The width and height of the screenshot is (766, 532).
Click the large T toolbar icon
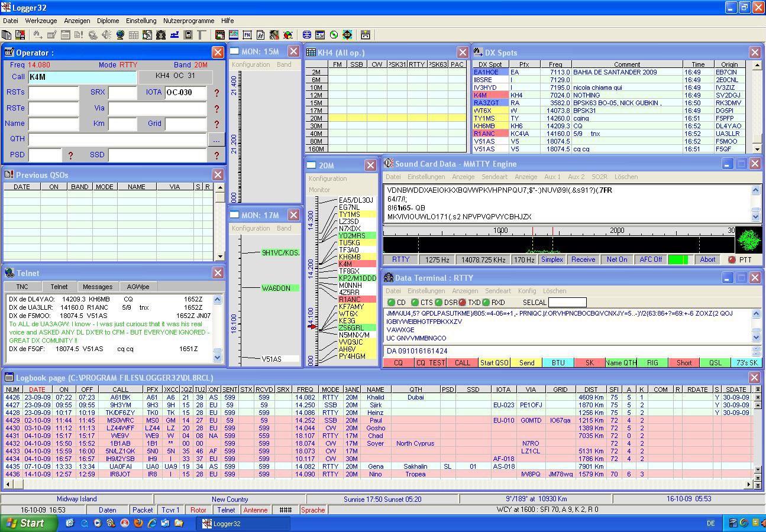(x=201, y=35)
